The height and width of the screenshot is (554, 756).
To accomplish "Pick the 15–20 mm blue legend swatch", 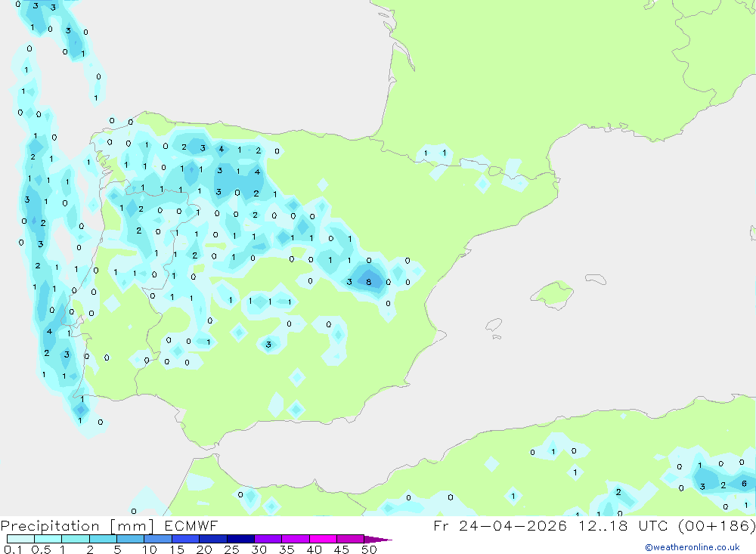I will coord(186,539).
